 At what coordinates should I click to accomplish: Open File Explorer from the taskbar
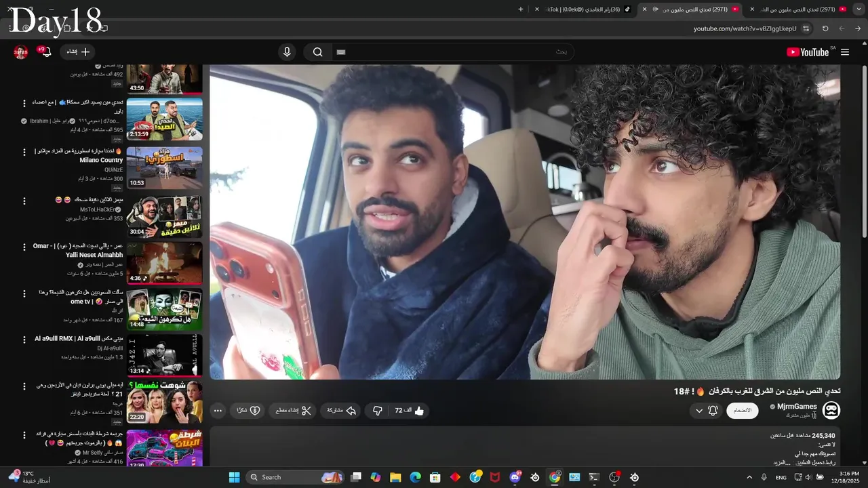coord(395,477)
